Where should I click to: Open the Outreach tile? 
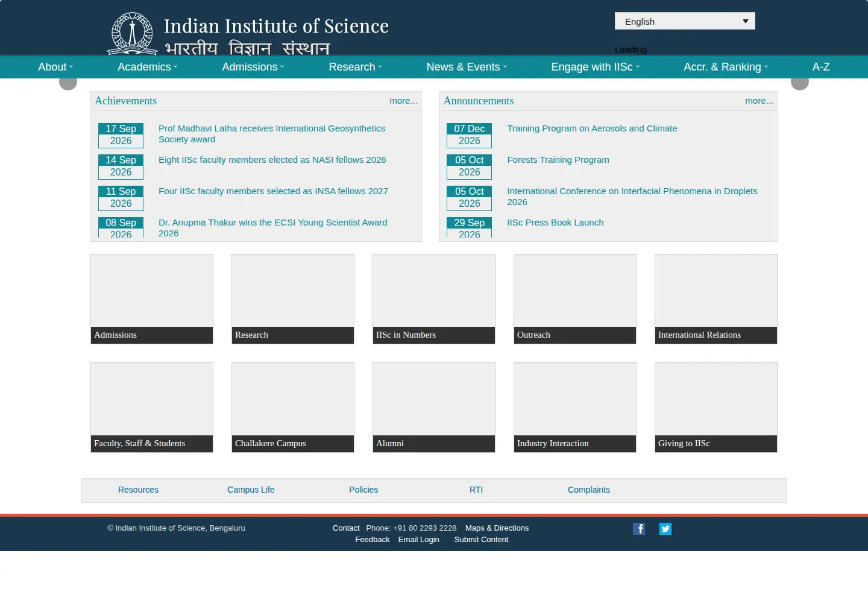[575, 299]
